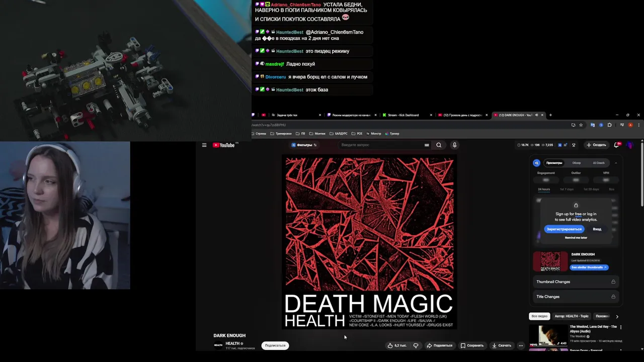This screenshot has height=362, width=644.
Task: Switch to the Режим модератора browser tab
Action: click(351, 115)
